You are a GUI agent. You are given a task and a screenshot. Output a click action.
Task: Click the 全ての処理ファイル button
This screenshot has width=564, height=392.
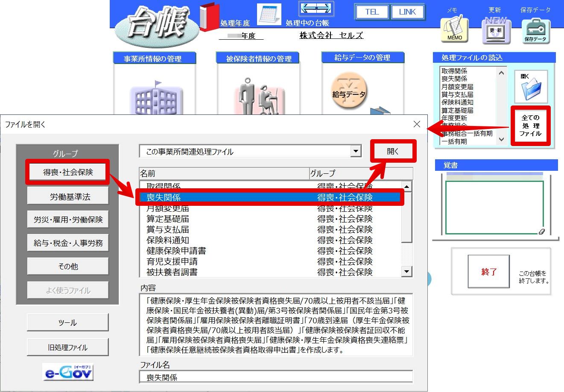(531, 126)
